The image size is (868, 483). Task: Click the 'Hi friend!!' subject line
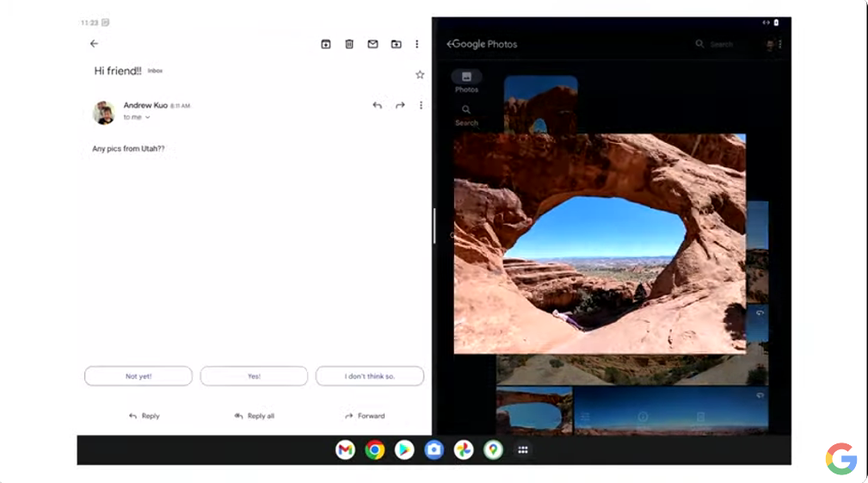coord(118,71)
